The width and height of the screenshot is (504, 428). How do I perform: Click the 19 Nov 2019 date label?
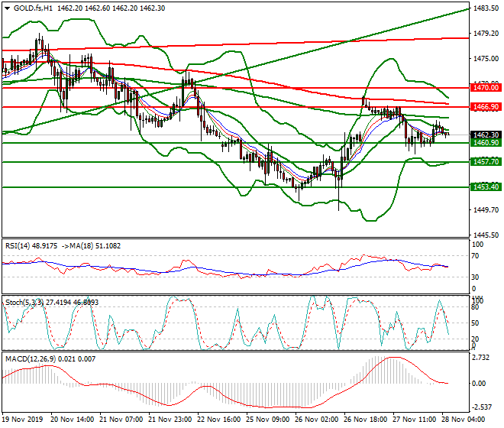click(x=22, y=420)
